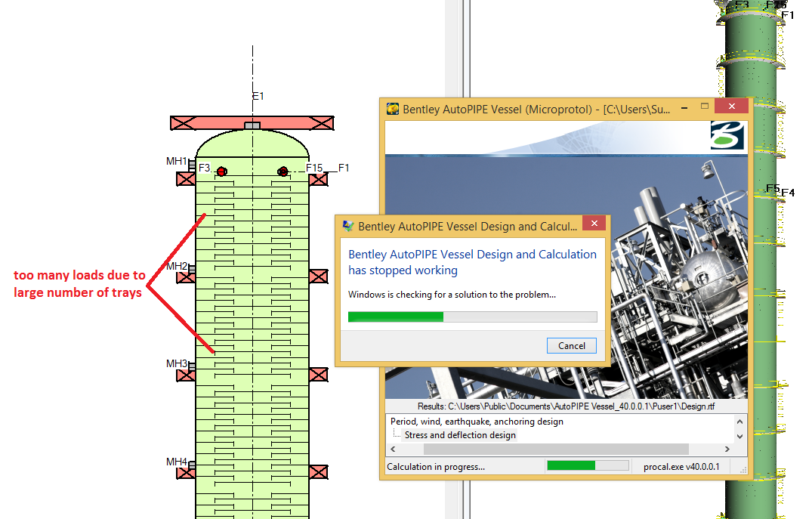Click the horizontal scrollbar thumb in results list

pos(556,449)
